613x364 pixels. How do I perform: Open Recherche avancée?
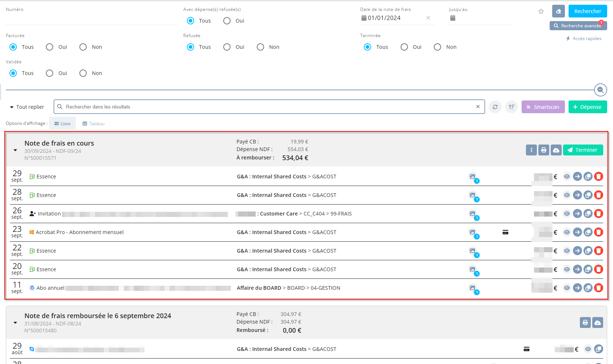(x=578, y=26)
